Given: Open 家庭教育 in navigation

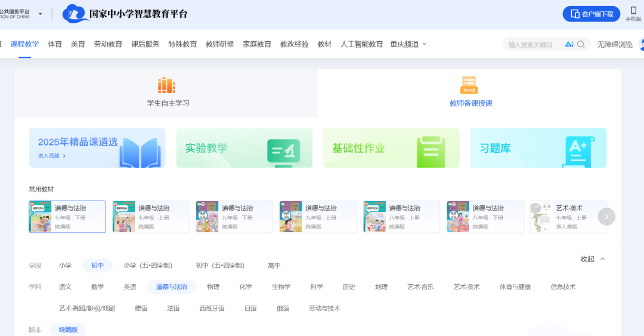Looking at the screenshot, I should coord(257,44).
